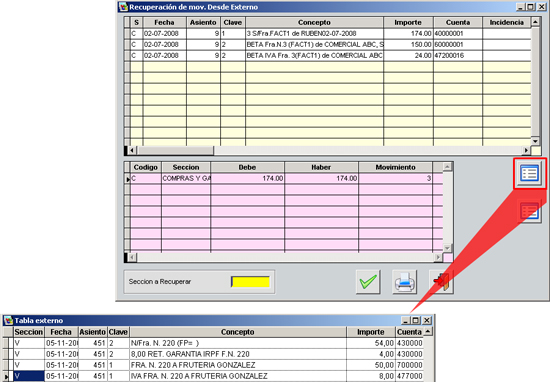Click the yellow Seccion a Recuperar field
This screenshot has height=382, width=550.
[250, 282]
